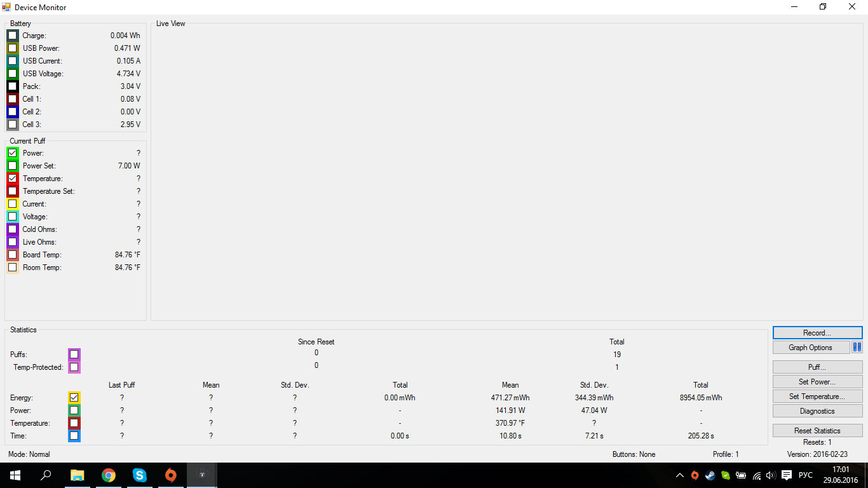The image size is (868, 488).
Task: Launch Origin from the taskbar
Action: click(x=170, y=475)
